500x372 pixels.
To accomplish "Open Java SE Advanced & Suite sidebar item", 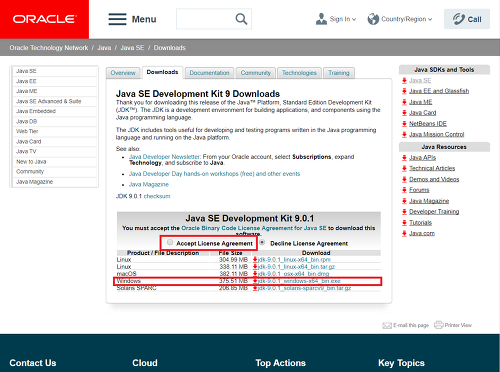I will pos(49,101).
